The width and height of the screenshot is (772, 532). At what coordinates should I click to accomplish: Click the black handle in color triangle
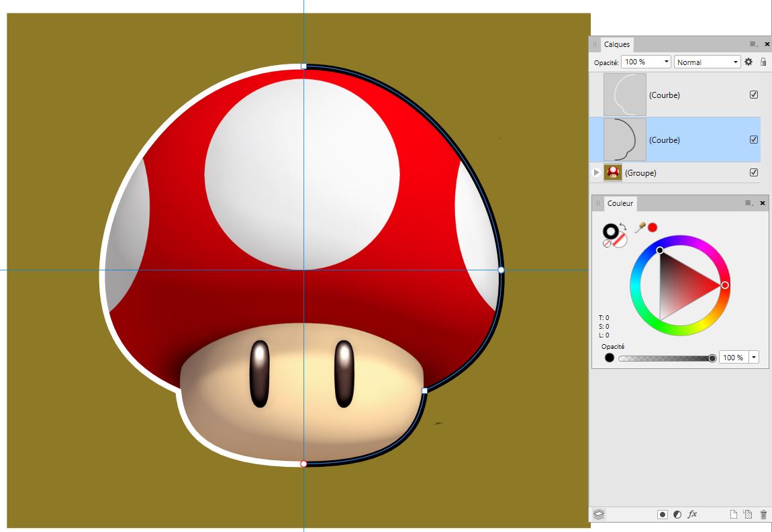pos(660,250)
